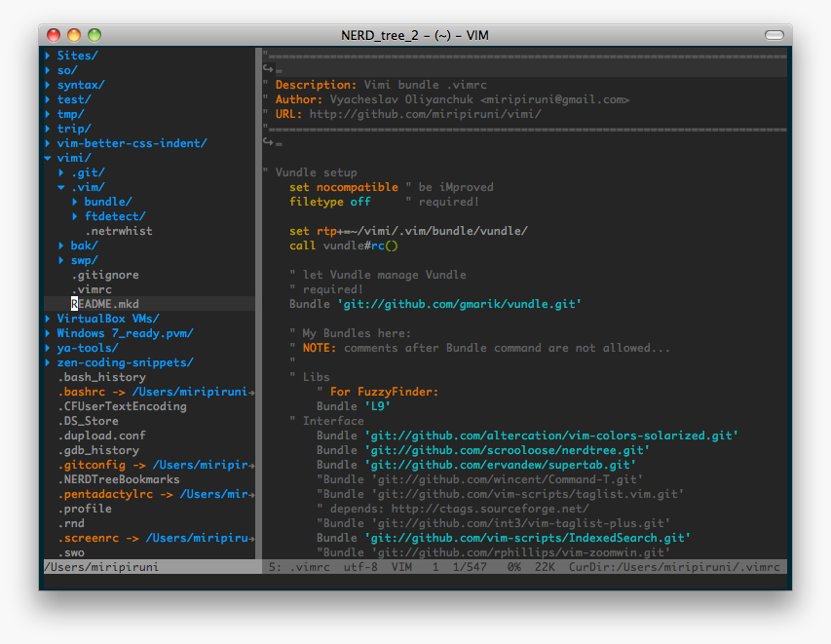Collapse the vimi/ folder arrow
The image size is (831, 644).
48,158
